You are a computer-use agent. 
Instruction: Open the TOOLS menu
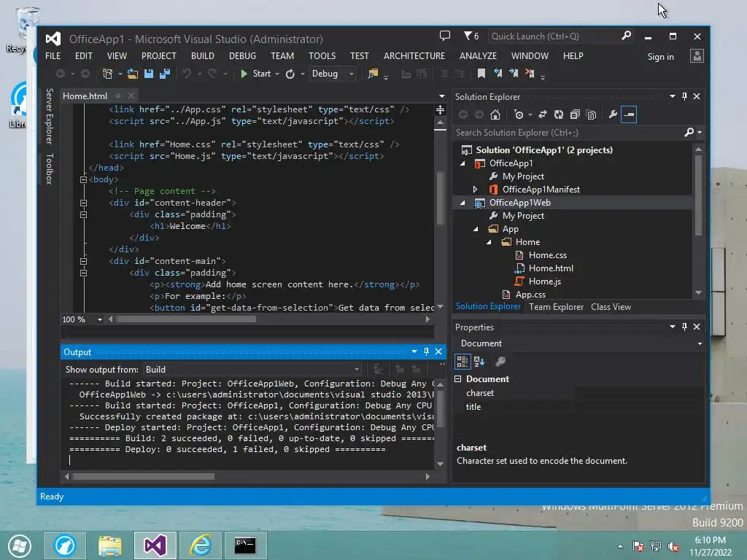[322, 56]
